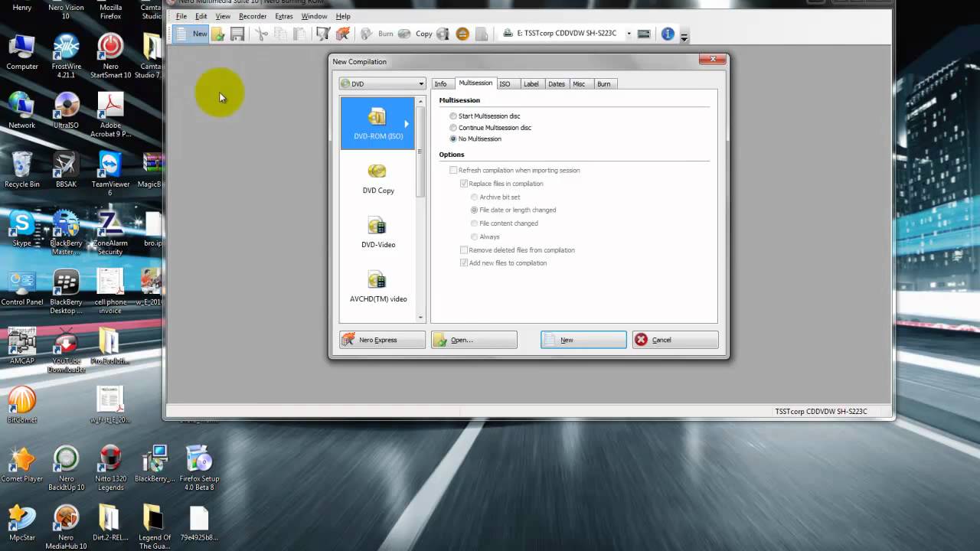Click the Nero Express button

(x=381, y=339)
